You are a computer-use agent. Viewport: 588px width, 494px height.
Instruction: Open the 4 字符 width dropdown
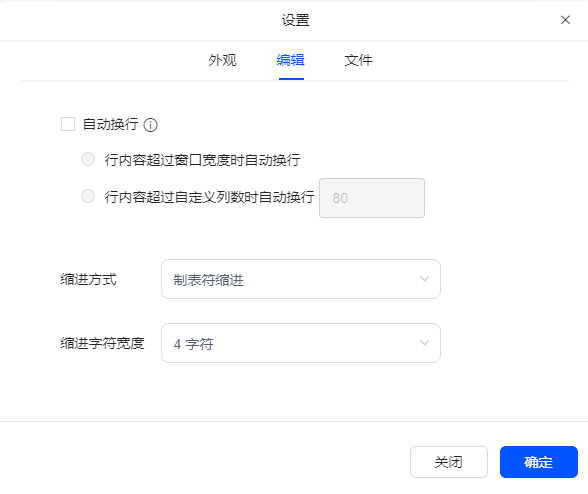click(x=301, y=343)
